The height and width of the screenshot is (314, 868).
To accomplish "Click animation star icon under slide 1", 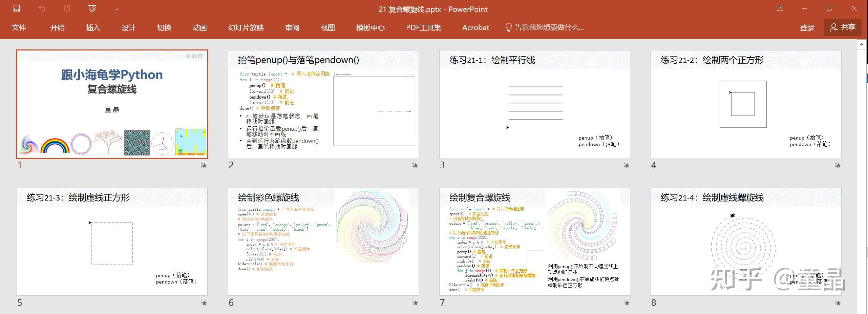I will pyautogui.click(x=204, y=165).
